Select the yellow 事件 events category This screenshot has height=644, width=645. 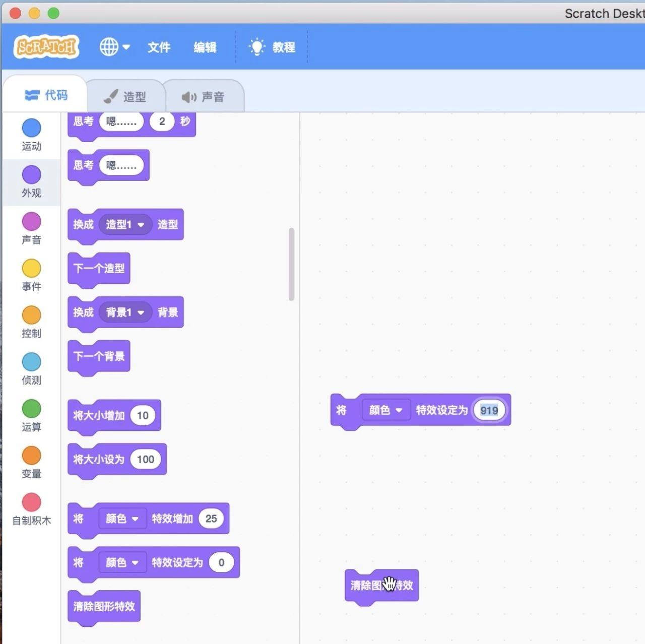point(31,275)
